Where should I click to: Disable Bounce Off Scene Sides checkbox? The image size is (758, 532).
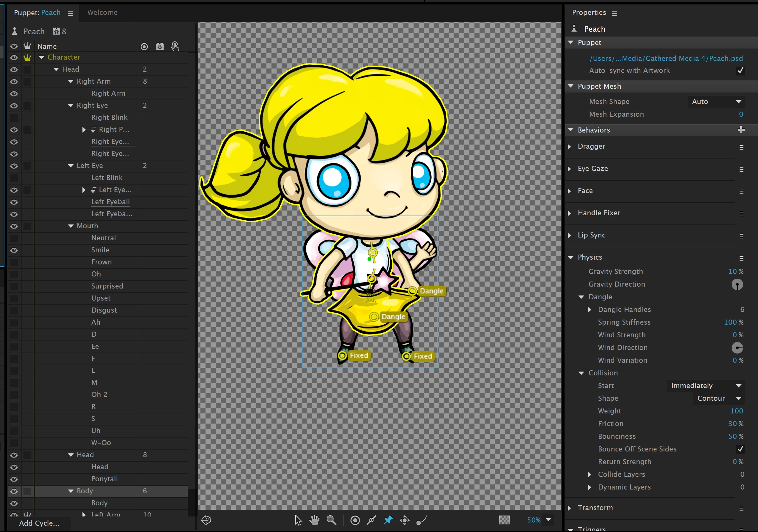tap(740, 449)
